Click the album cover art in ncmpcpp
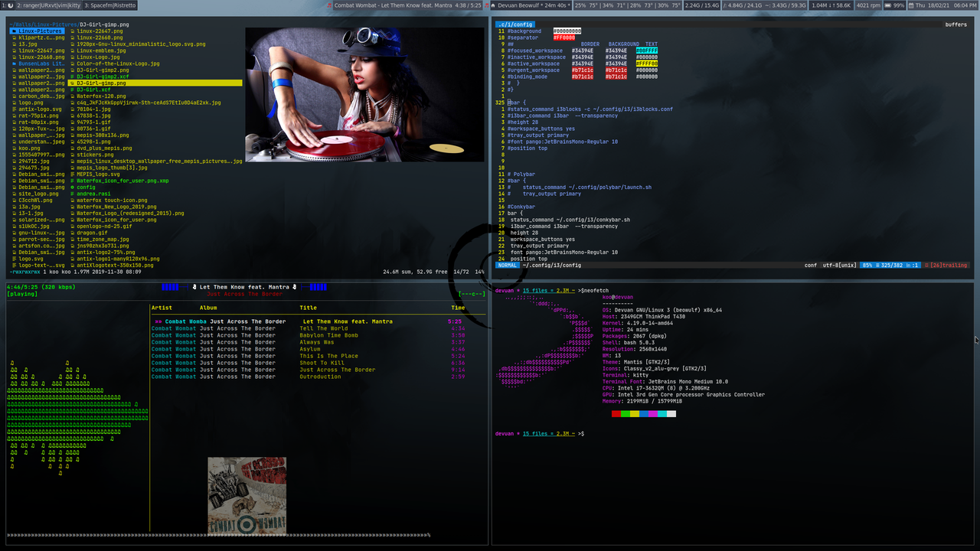The height and width of the screenshot is (551, 980). [247, 495]
